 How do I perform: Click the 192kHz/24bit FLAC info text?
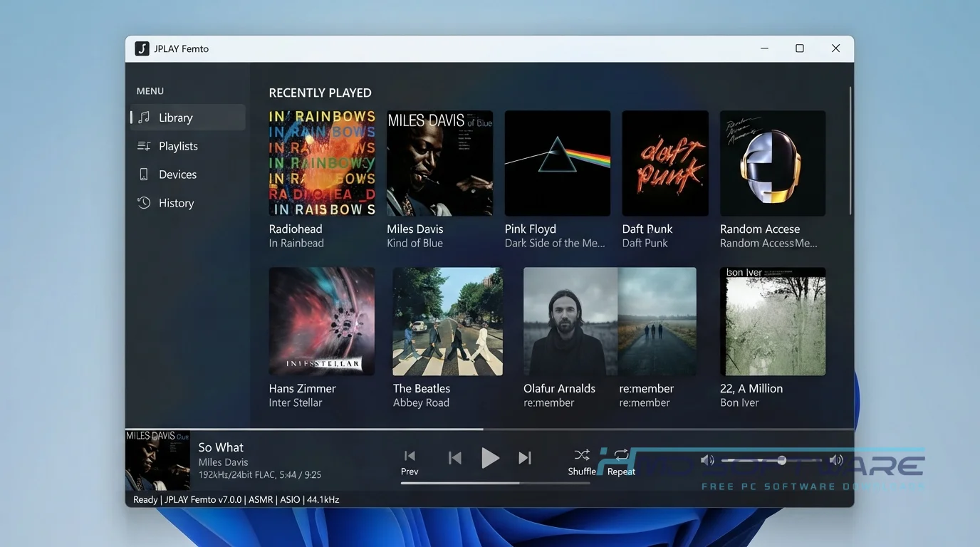pyautogui.click(x=260, y=474)
